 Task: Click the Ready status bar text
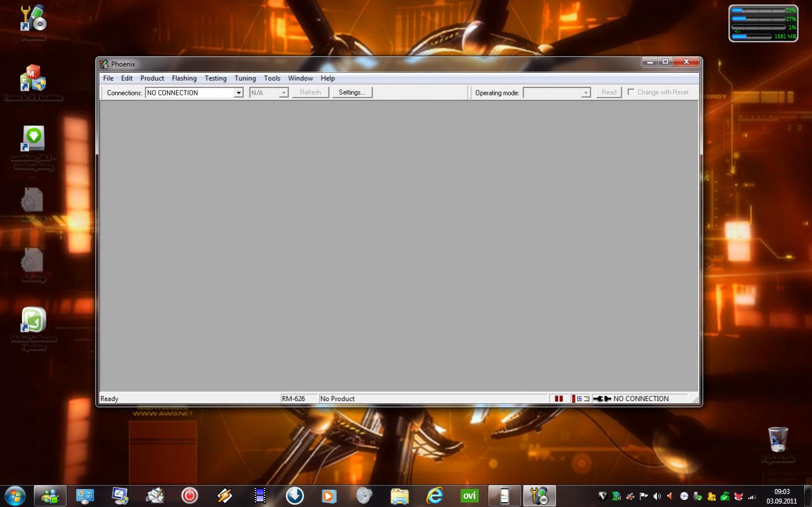pos(109,399)
